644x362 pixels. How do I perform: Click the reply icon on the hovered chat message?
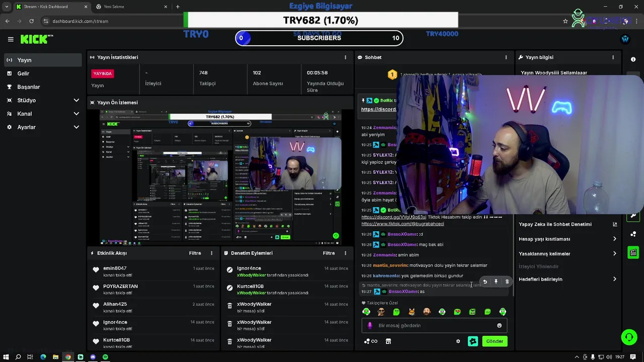click(485, 282)
